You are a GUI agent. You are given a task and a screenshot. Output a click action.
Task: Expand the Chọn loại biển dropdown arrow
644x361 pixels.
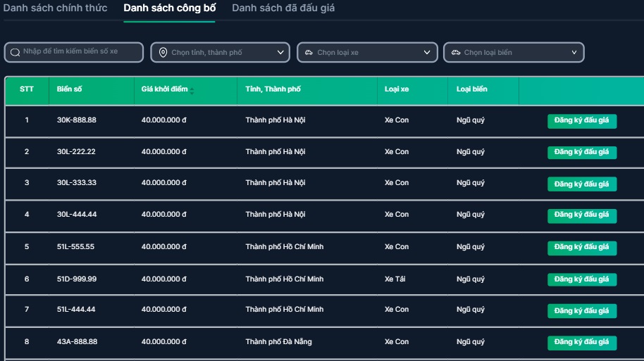pos(574,53)
